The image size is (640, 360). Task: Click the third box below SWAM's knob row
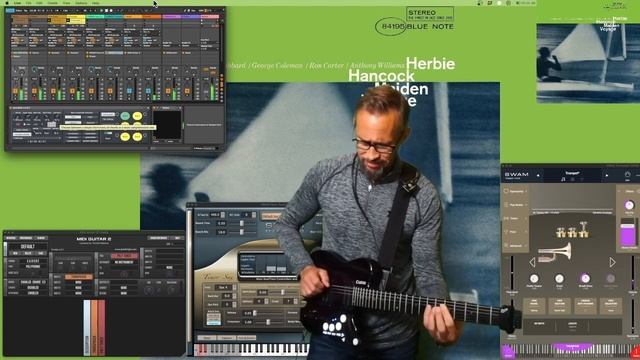(x=585, y=306)
